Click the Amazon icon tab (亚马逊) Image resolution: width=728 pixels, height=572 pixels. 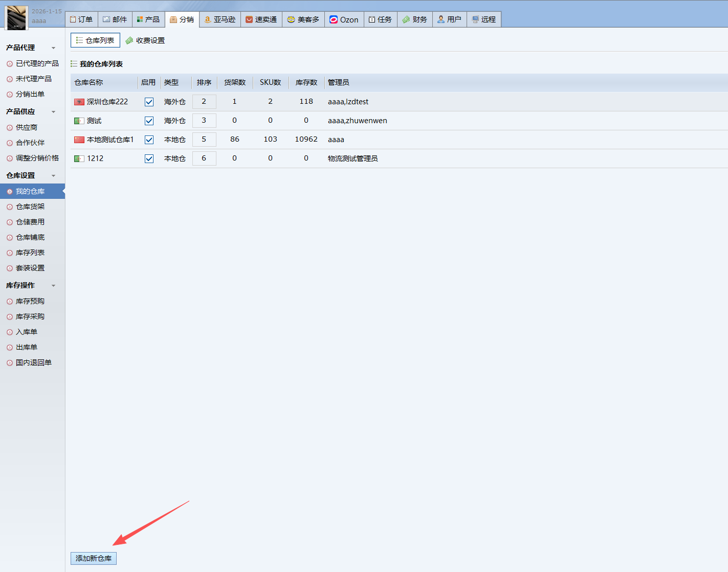click(220, 19)
